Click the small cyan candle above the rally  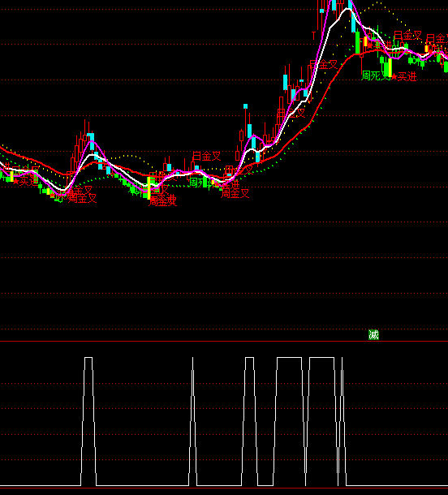[245, 106]
